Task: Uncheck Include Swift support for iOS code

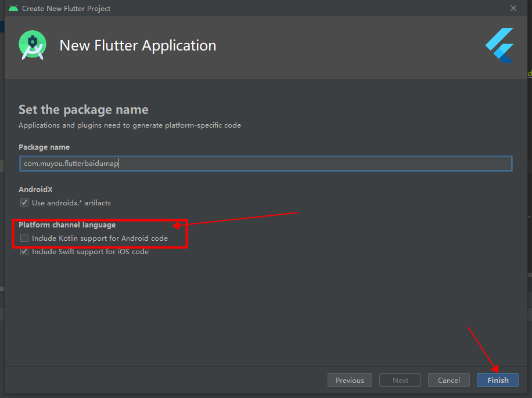Action: (24, 252)
